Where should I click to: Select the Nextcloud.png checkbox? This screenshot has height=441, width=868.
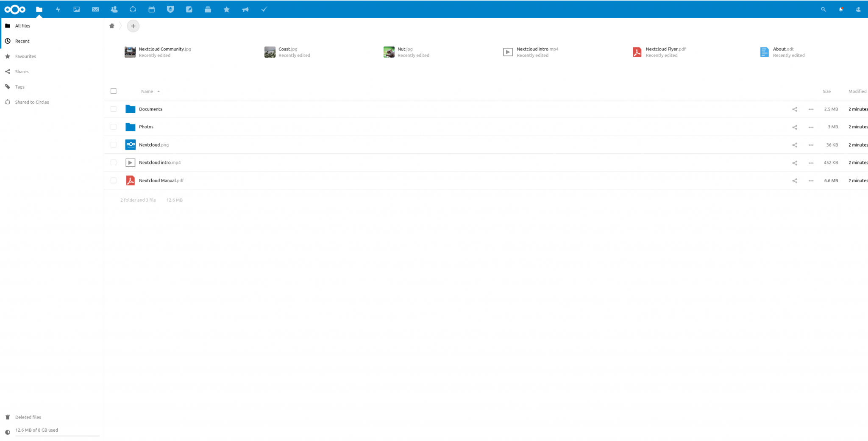pyautogui.click(x=114, y=144)
